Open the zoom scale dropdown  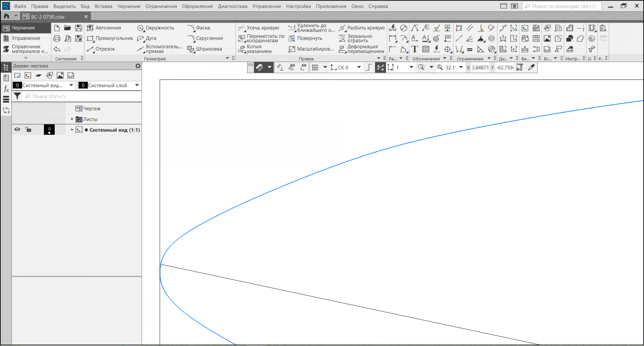coord(461,68)
